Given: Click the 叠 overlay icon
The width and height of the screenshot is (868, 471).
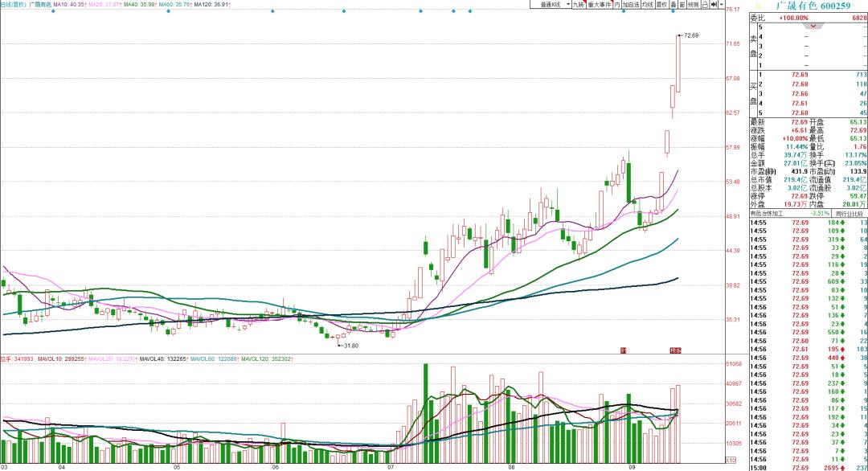Looking at the screenshot, I should click(674, 4).
